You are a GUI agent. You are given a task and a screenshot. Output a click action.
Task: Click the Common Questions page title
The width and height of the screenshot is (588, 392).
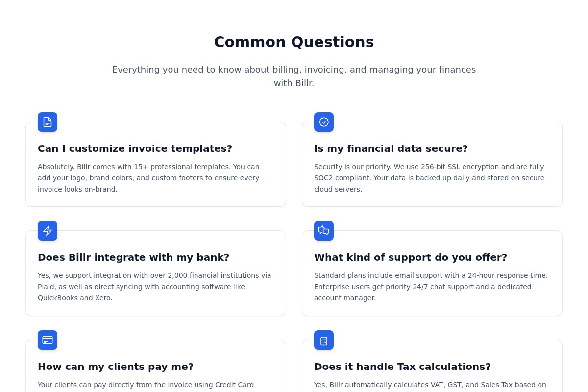pos(294,42)
